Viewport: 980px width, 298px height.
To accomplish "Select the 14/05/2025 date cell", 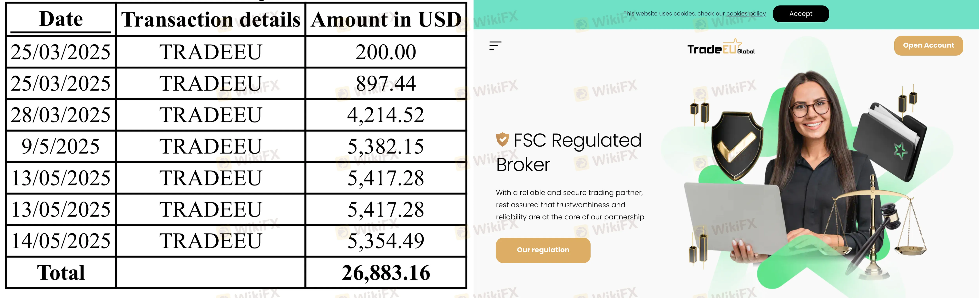I will [x=61, y=241].
